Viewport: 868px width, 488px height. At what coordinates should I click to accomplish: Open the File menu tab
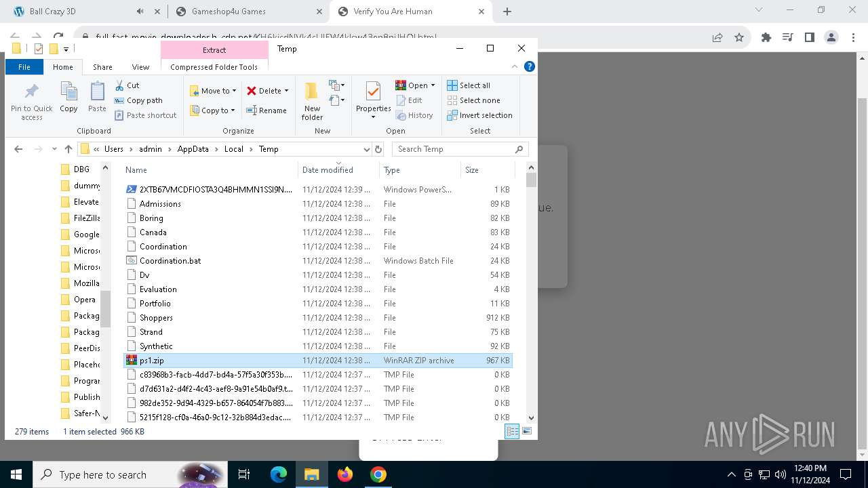(24, 67)
